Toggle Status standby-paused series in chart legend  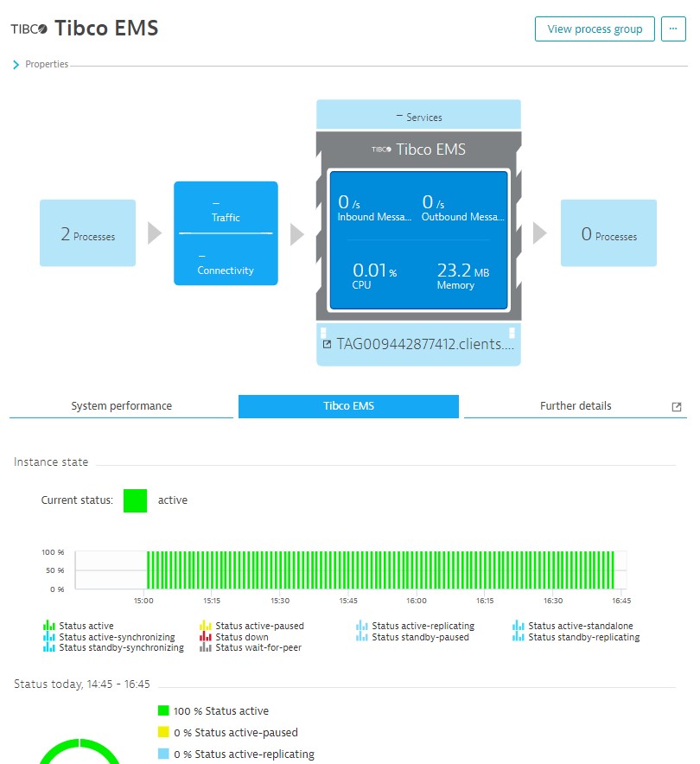(412, 637)
